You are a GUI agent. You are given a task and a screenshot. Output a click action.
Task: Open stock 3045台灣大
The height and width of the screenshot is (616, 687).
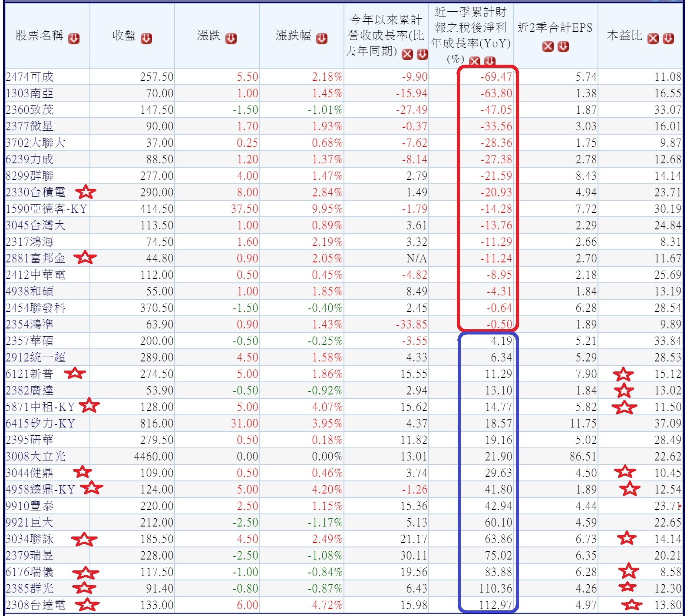(x=36, y=225)
